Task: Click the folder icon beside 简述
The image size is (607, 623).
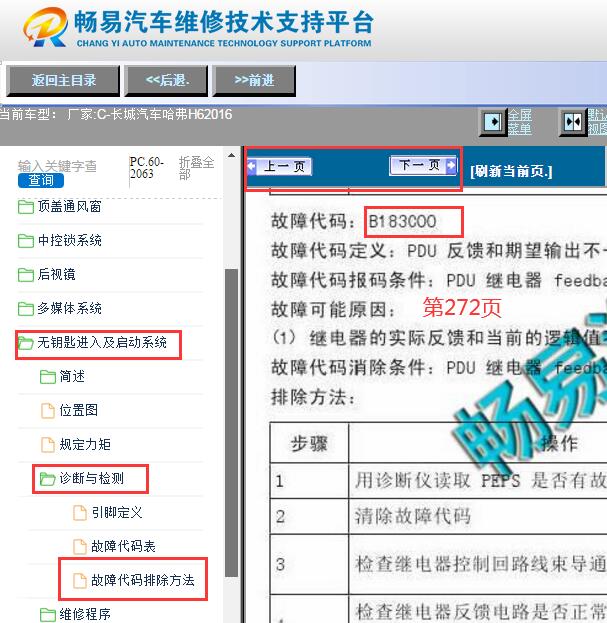Action: (x=48, y=377)
